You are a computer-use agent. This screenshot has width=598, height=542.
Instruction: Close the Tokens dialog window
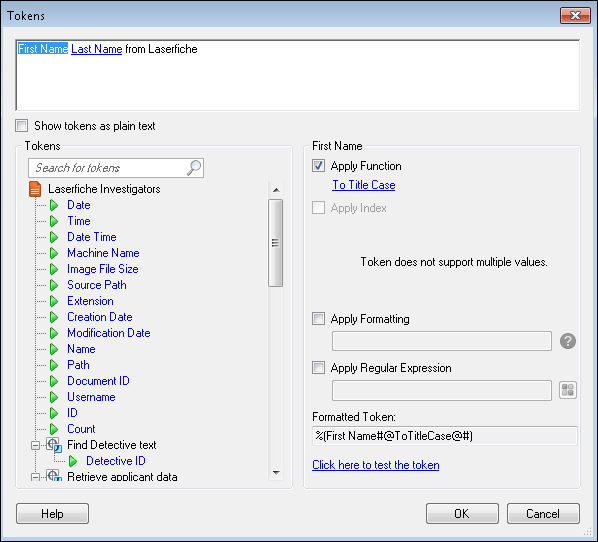(x=575, y=16)
